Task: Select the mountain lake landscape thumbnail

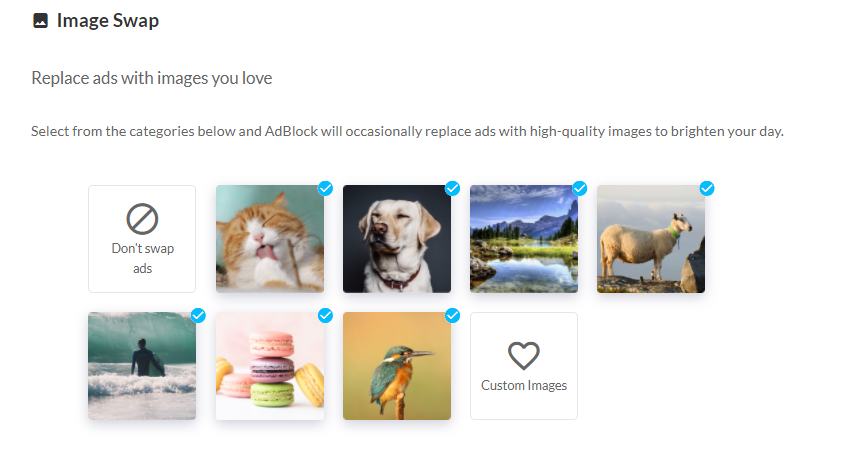Action: click(x=523, y=240)
